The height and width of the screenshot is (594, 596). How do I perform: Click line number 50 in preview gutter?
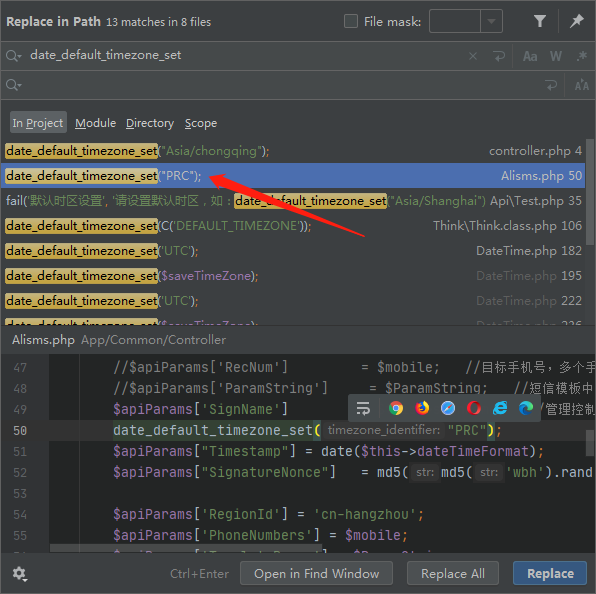20,431
